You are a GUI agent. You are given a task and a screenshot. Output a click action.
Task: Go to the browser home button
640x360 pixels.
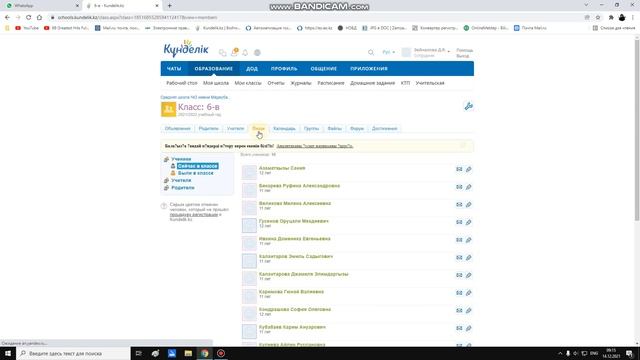39,18
